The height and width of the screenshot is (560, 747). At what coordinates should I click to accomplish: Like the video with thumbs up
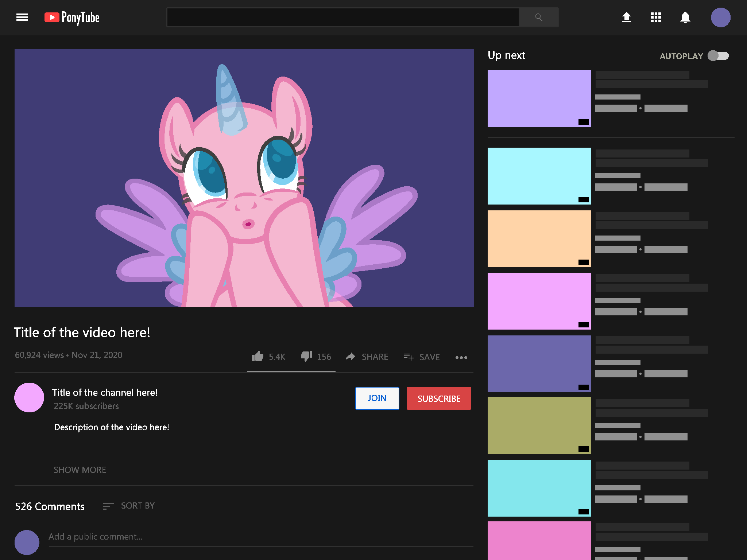(x=258, y=356)
